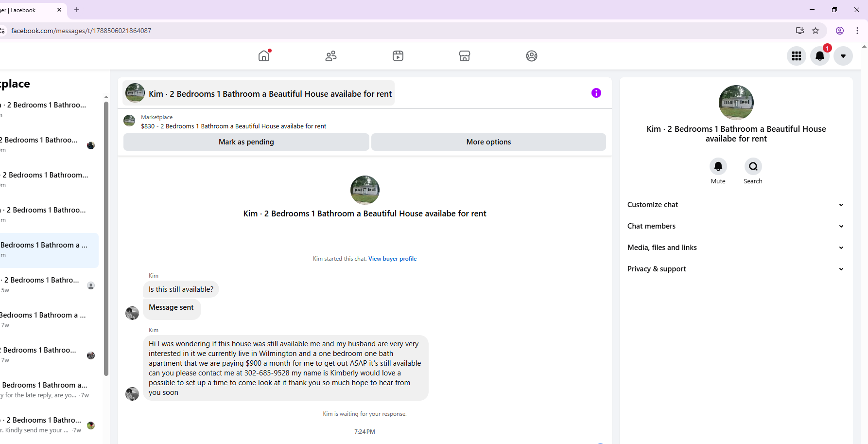The height and width of the screenshot is (444, 868).
Task: Open the Friends icon in top navigation
Action: pyautogui.click(x=331, y=56)
